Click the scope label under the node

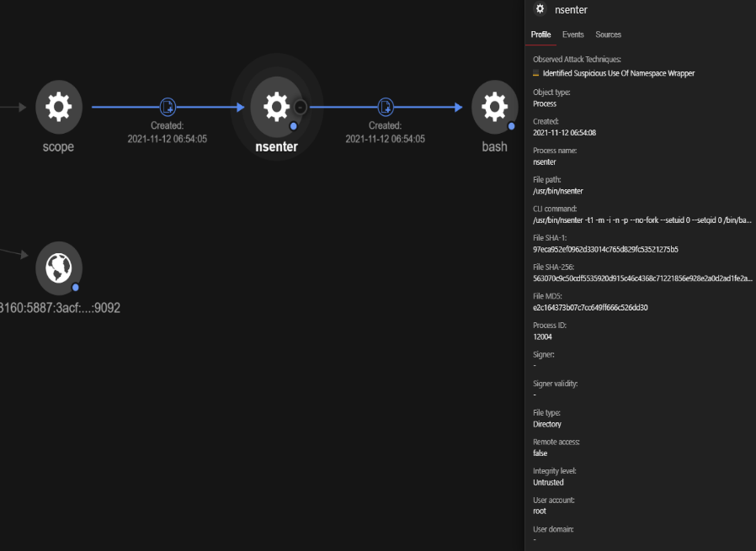58,147
